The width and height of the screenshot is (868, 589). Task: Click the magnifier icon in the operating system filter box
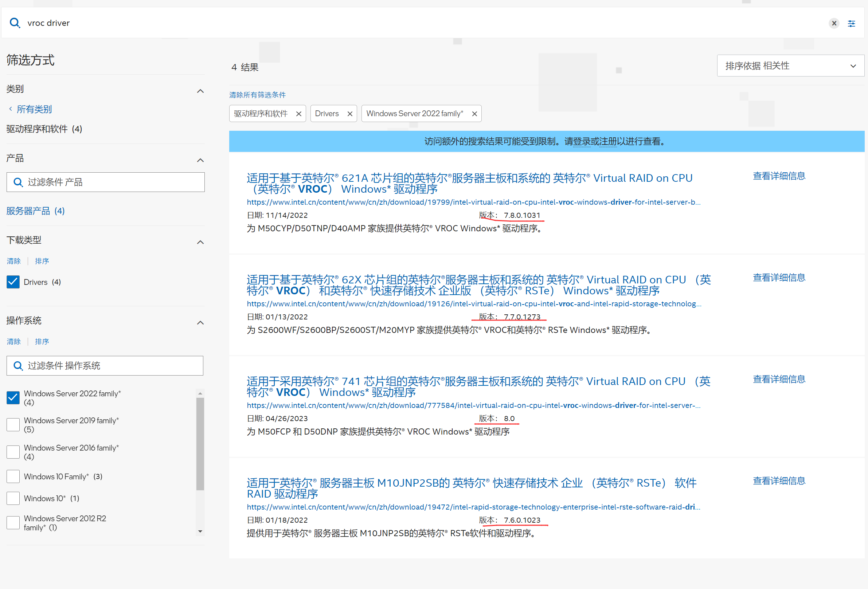point(18,366)
